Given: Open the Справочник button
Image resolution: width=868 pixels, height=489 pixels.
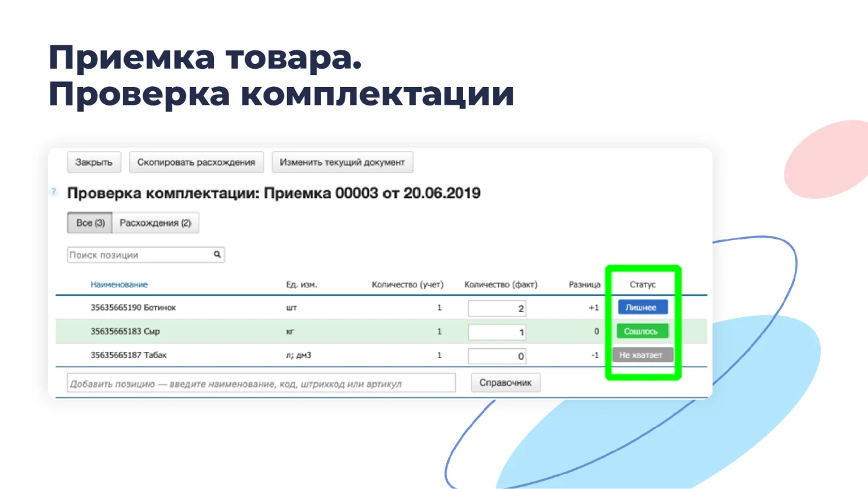Looking at the screenshot, I should pyautogui.click(x=506, y=382).
